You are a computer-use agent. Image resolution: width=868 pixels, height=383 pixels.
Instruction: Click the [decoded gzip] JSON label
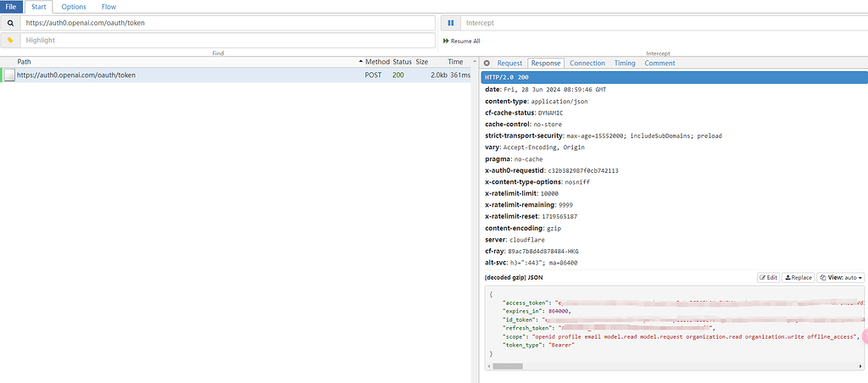pos(513,277)
